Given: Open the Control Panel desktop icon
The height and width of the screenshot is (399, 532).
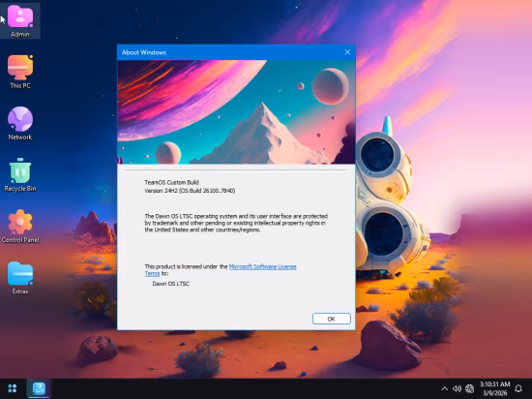Looking at the screenshot, I should coord(20,227).
